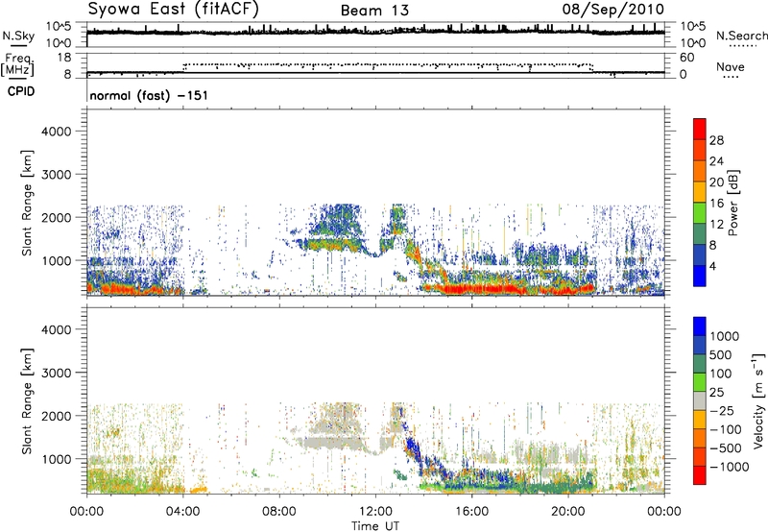Click the "12" value on the Power colorbar
Screen dimensions: 768x532
[x=716, y=225]
